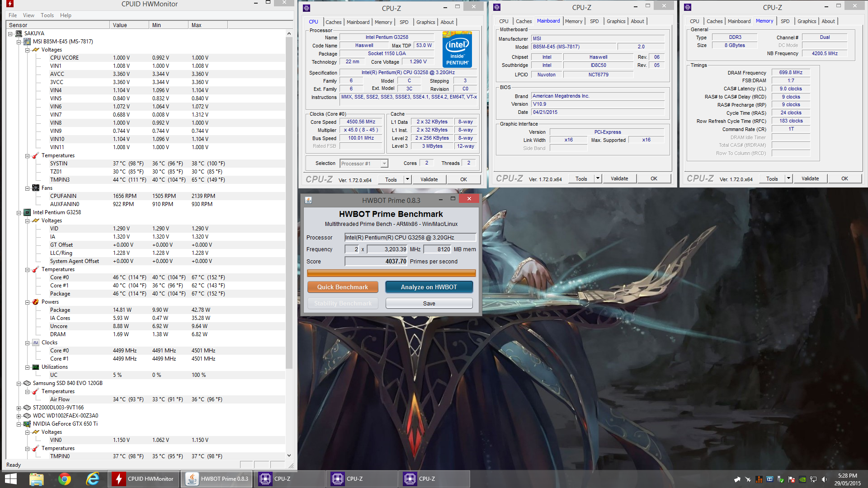This screenshot has width=868, height=488.
Task: Click the Powers flame icon in the tree
Action: tap(36, 302)
